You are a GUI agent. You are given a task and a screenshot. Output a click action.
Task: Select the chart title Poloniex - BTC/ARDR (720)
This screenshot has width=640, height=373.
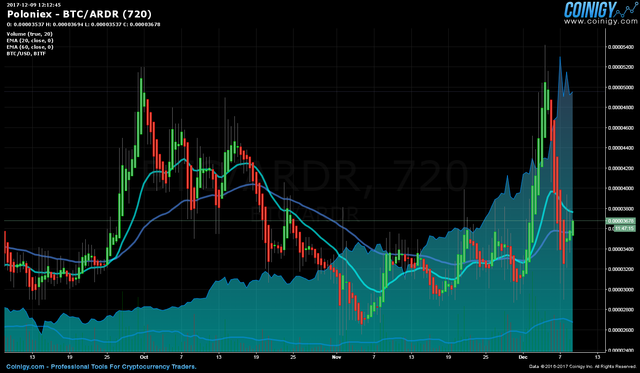79,14
